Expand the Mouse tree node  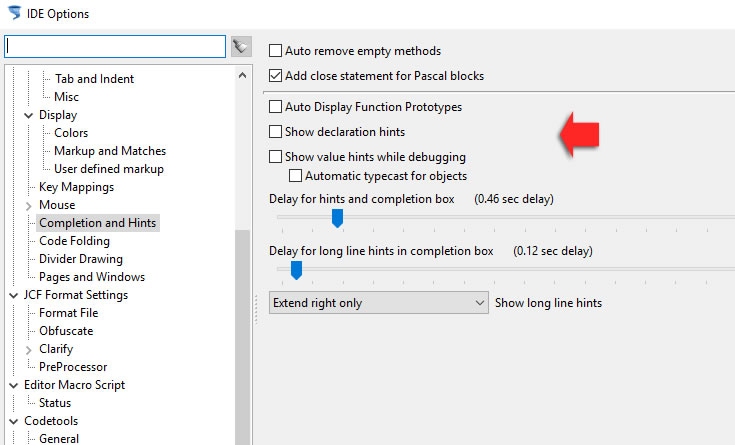coord(29,206)
